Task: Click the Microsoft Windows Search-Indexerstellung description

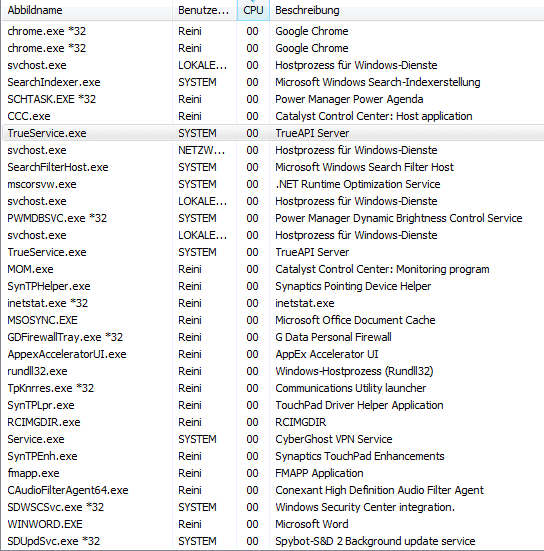Action: 378,82
